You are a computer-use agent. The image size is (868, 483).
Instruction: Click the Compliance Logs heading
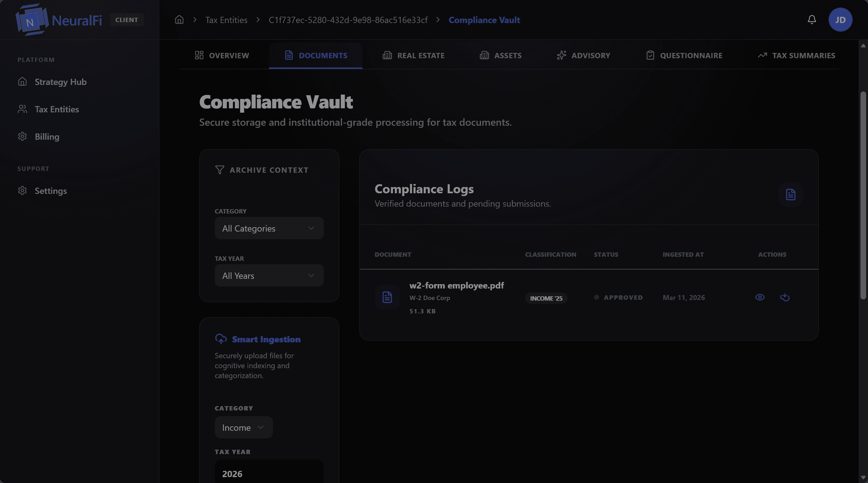(x=424, y=189)
